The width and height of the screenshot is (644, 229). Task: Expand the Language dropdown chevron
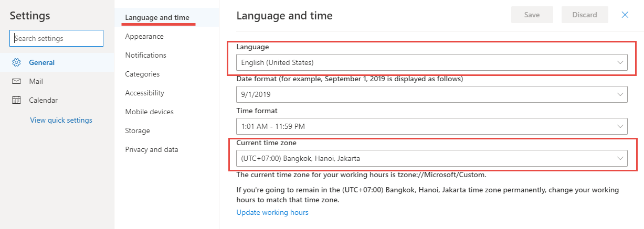point(620,62)
